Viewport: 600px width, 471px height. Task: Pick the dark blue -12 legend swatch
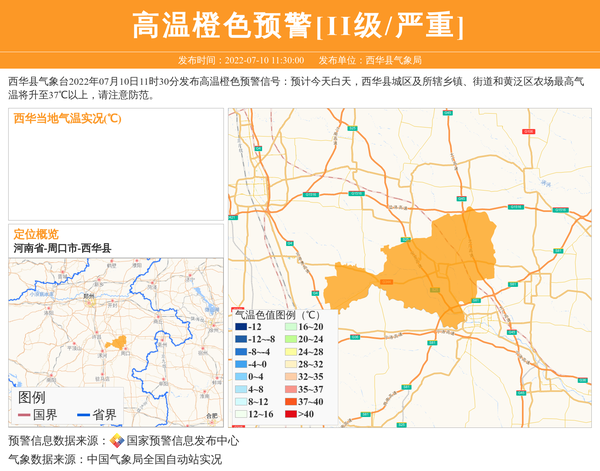click(x=240, y=328)
